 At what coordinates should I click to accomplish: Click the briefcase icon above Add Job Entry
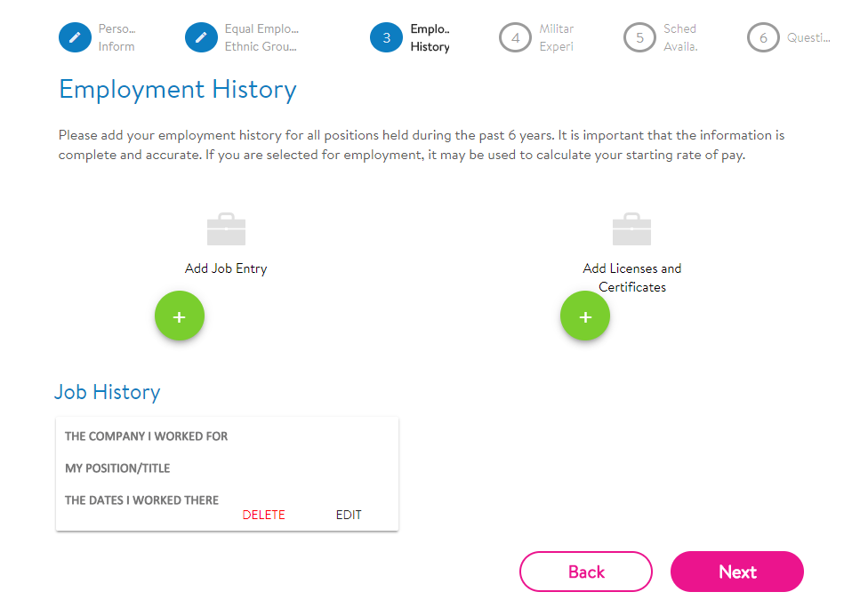pyautogui.click(x=226, y=229)
